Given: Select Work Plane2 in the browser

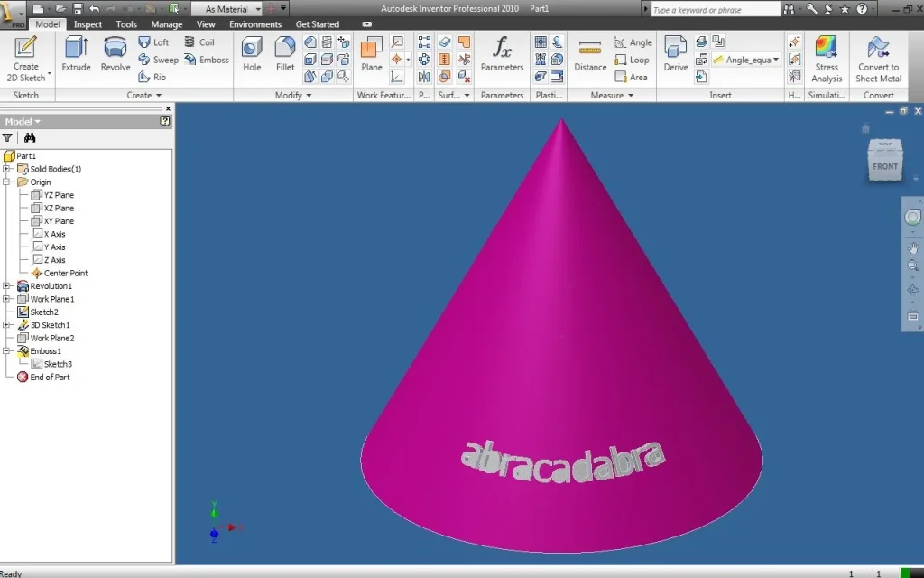Looking at the screenshot, I should click(x=46, y=338).
